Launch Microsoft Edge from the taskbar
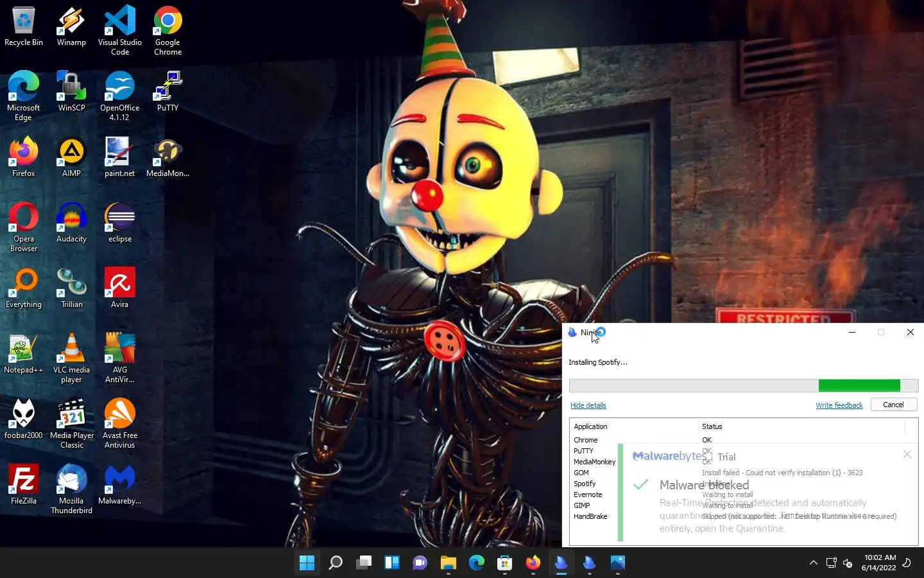The height and width of the screenshot is (578, 924). pos(477,563)
